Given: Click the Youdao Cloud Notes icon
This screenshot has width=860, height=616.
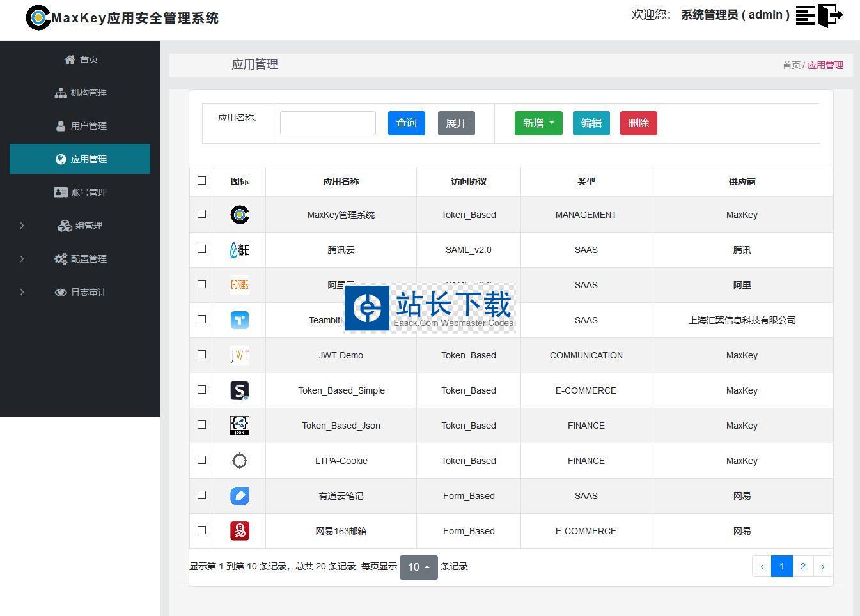Looking at the screenshot, I should tap(239, 496).
